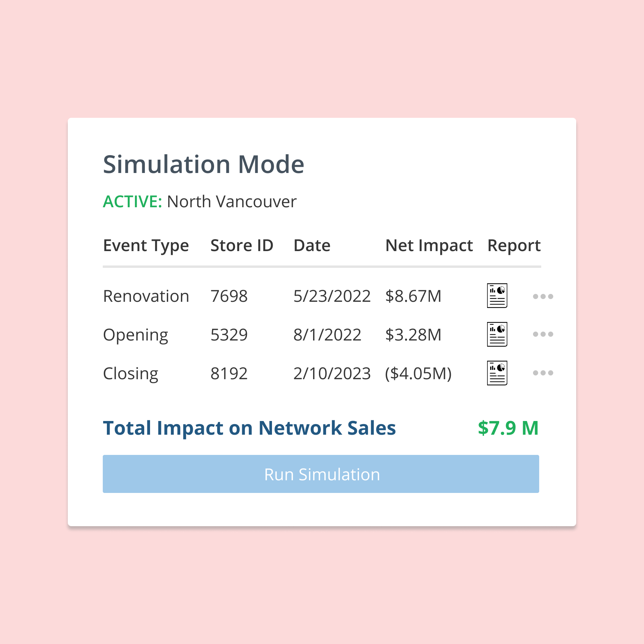Click the North Vancouver active location label
The height and width of the screenshot is (644, 644).
[232, 201]
